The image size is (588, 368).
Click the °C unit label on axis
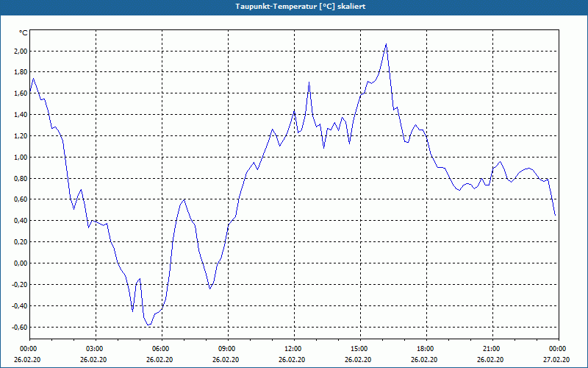pyautogui.click(x=24, y=33)
